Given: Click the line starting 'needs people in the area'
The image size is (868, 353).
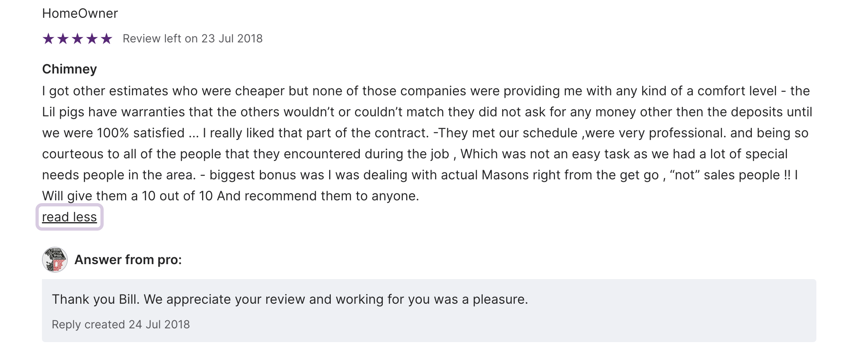Looking at the screenshot, I should pyautogui.click(x=419, y=175).
